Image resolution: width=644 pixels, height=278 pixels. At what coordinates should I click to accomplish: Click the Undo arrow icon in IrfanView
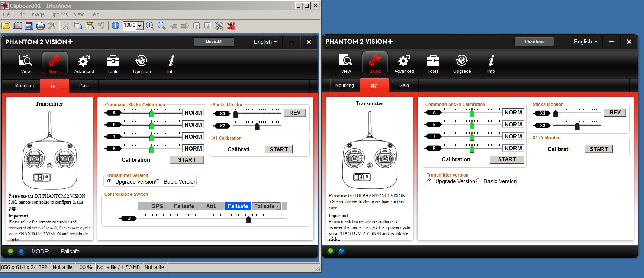(101, 26)
